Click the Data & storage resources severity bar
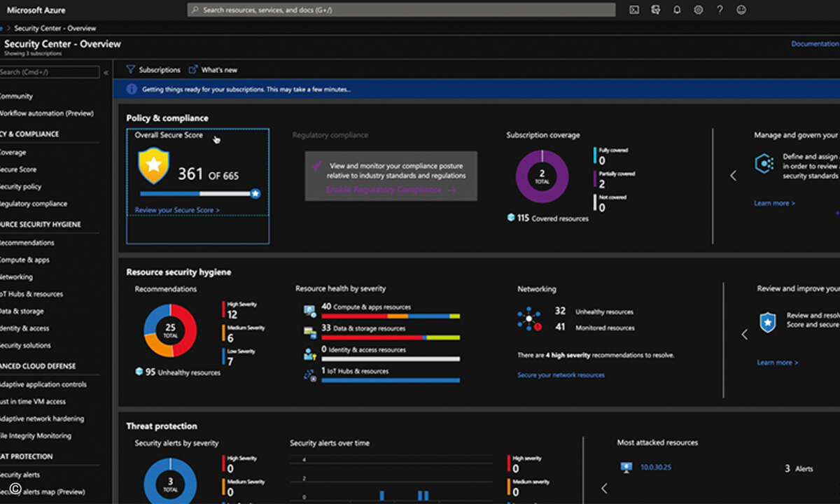This screenshot has height=504, width=840. 391,337
